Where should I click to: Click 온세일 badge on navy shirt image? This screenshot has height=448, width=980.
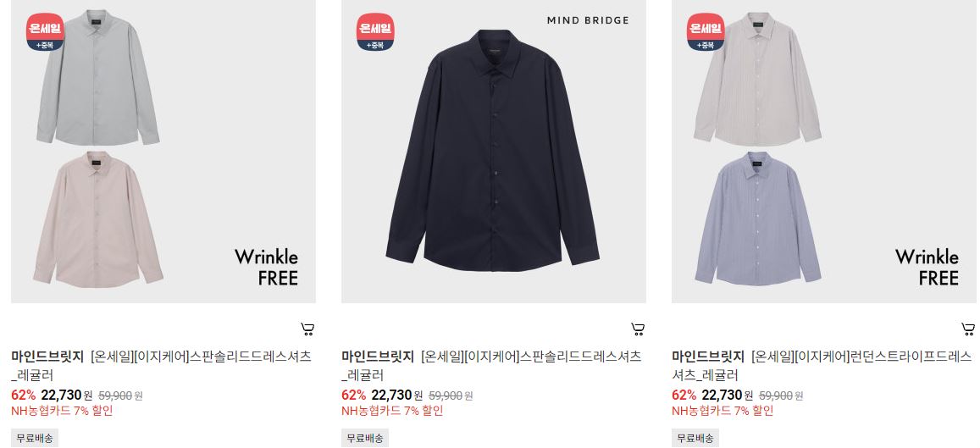click(x=375, y=32)
